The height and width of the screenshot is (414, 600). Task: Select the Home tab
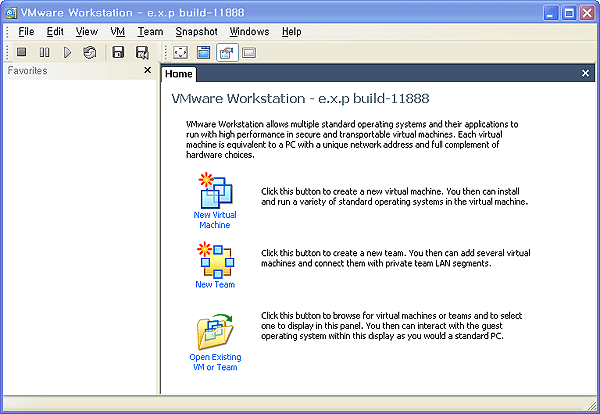coord(179,74)
